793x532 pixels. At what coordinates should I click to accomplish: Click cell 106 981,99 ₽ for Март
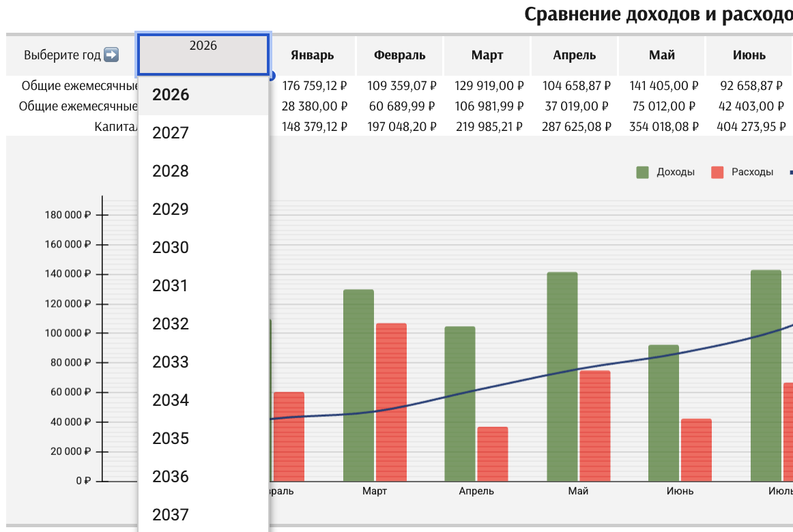[489, 106]
